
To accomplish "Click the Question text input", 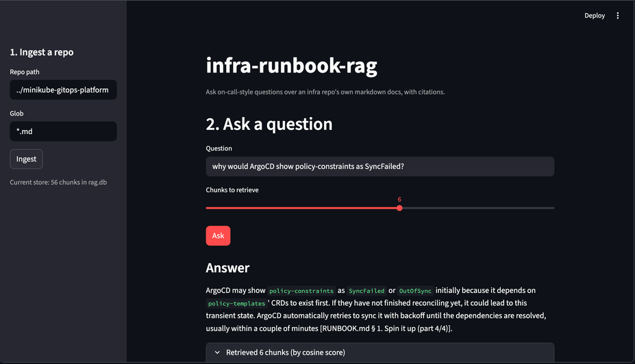I will (380, 166).
